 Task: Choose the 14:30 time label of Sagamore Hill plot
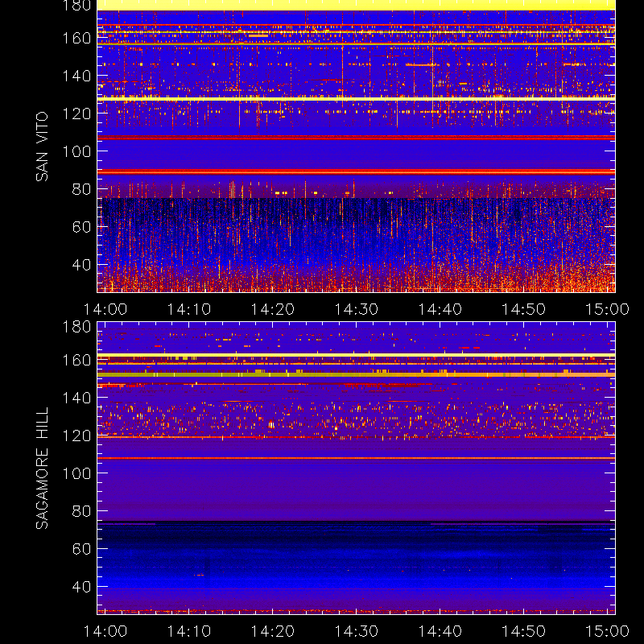(356, 631)
